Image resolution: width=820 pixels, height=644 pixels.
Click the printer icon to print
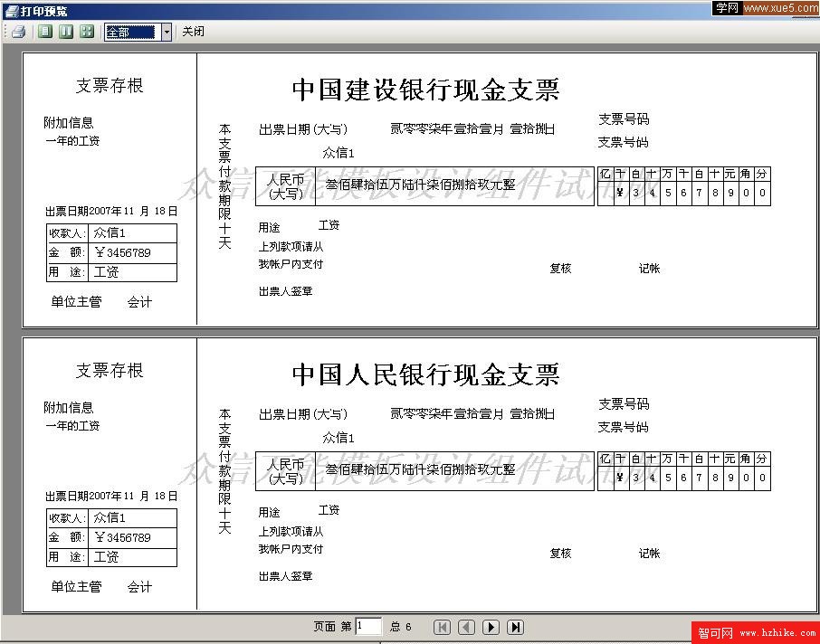click(18, 32)
